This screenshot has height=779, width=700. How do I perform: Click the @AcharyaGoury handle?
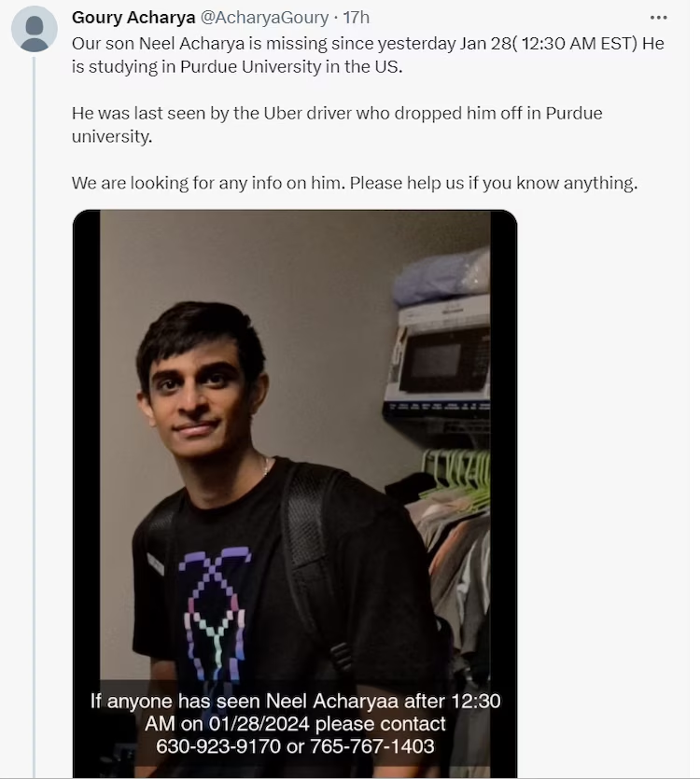click(x=265, y=18)
